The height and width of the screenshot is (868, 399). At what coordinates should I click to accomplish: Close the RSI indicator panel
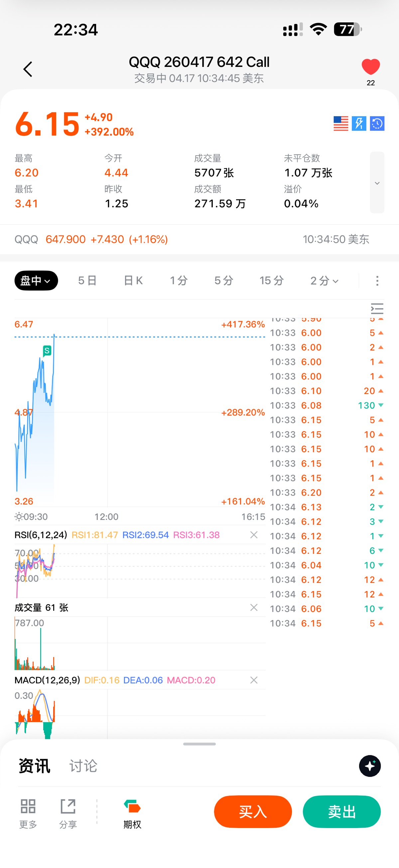pyautogui.click(x=254, y=535)
